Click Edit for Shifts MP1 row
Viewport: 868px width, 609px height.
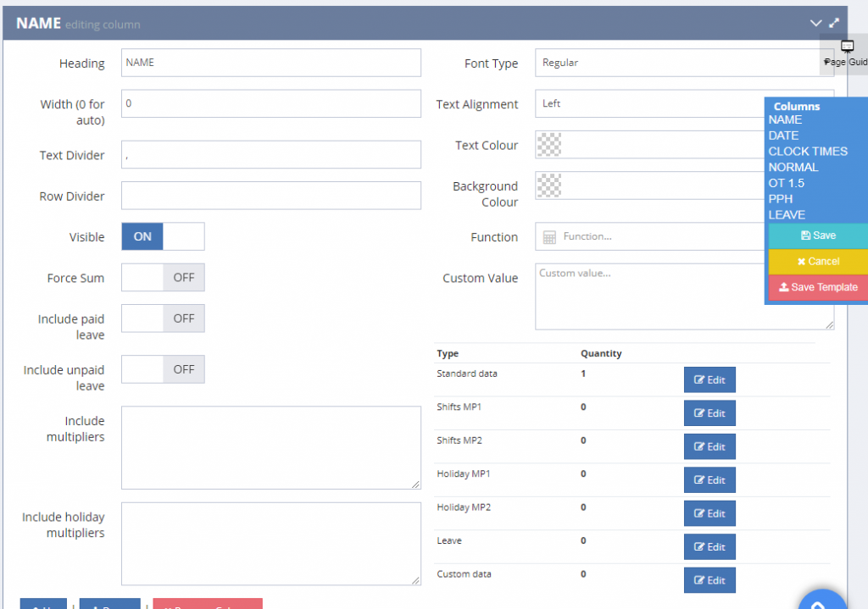pyautogui.click(x=709, y=413)
